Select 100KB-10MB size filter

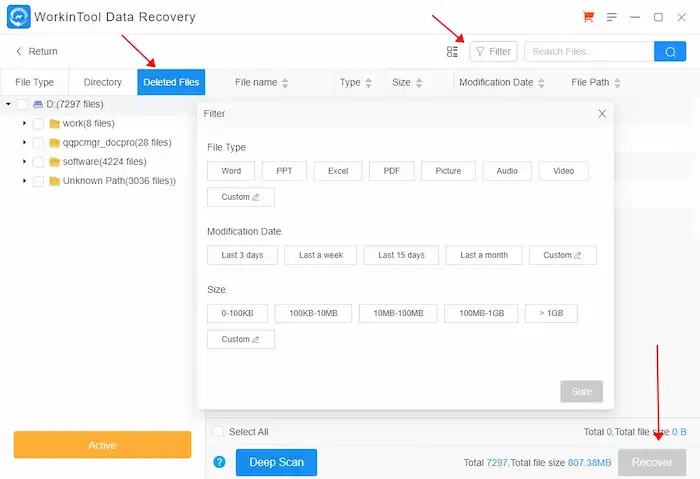pos(313,313)
